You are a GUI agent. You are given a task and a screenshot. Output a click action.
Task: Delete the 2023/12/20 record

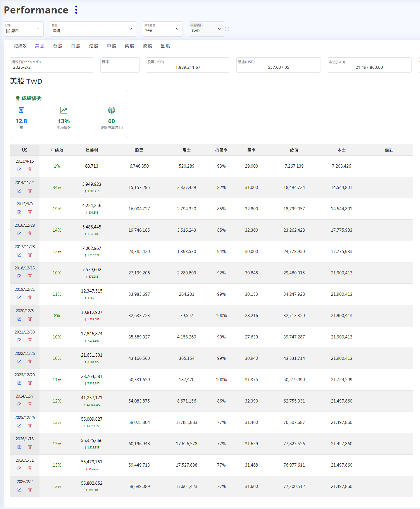[x=30, y=383]
